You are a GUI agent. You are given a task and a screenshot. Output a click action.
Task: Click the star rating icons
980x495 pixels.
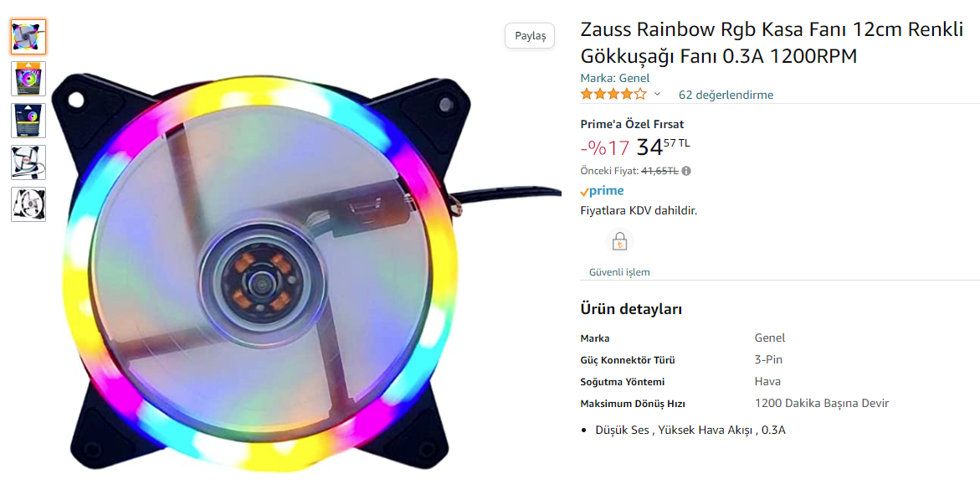click(x=613, y=95)
